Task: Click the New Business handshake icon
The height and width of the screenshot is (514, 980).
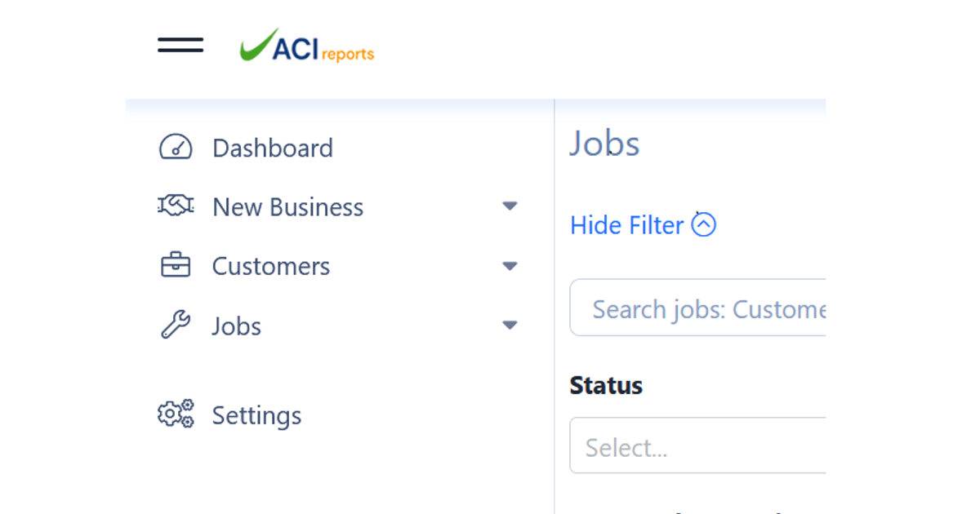Action: (x=176, y=206)
